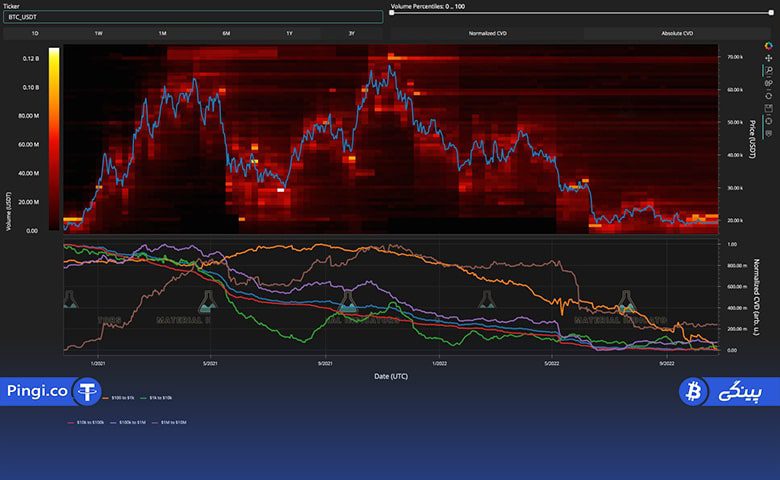Click the '200.00 m' CVD axis label
The width and height of the screenshot is (780, 480).
737,329
